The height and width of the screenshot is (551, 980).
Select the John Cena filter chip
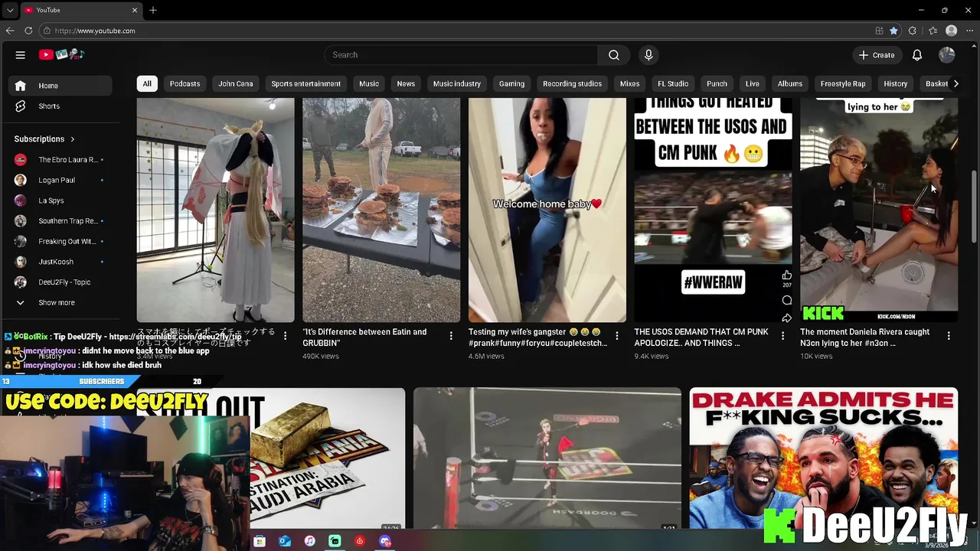[x=236, y=83]
